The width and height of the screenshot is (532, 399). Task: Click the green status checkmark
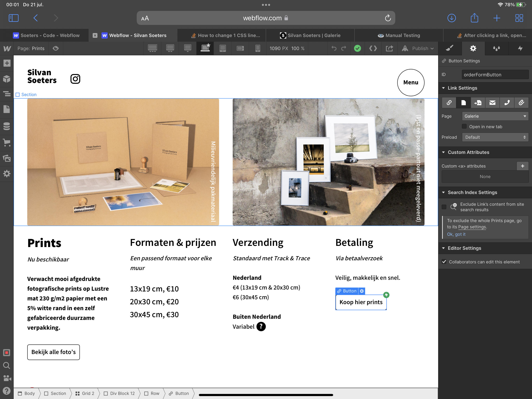(357, 48)
